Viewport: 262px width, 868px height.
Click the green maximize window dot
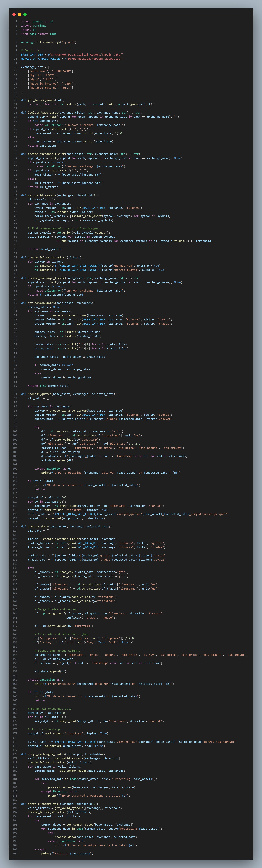click(x=25, y=14)
